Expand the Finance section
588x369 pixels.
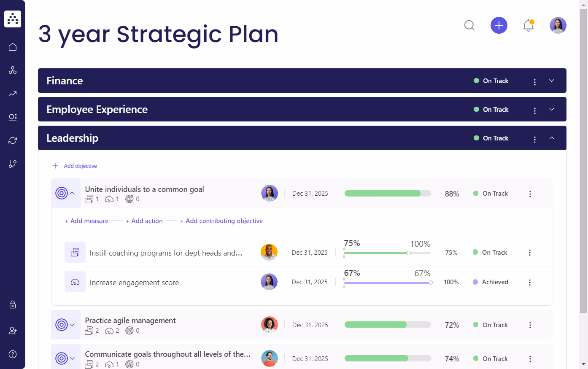[x=552, y=81]
